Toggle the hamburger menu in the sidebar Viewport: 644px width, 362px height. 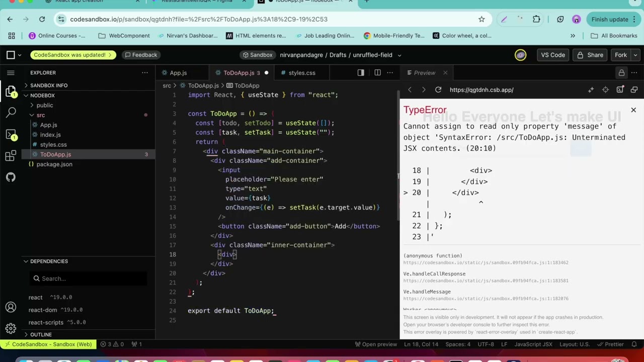click(11, 73)
